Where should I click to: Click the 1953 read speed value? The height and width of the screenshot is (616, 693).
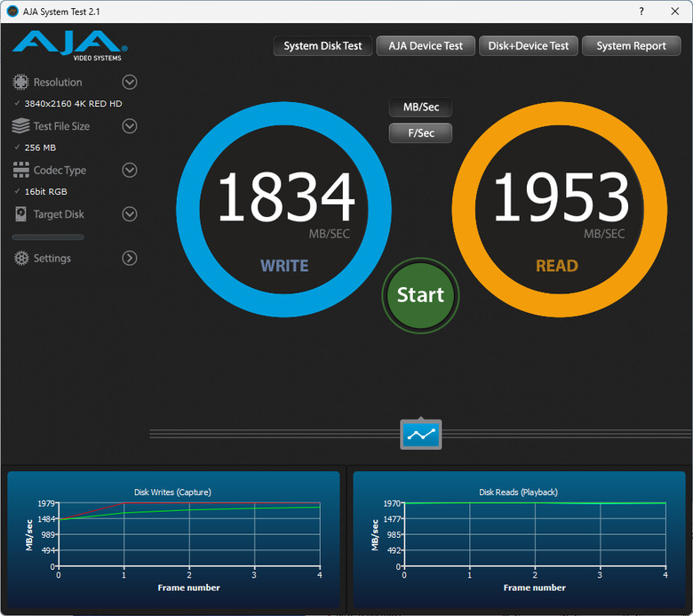[x=561, y=197]
